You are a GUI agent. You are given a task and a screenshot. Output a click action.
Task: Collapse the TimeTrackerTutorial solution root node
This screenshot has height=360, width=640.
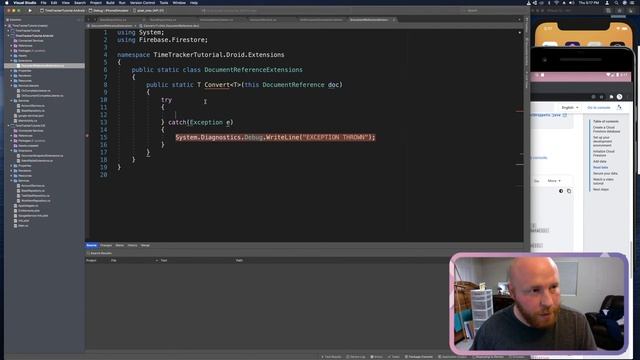[x=6, y=26]
